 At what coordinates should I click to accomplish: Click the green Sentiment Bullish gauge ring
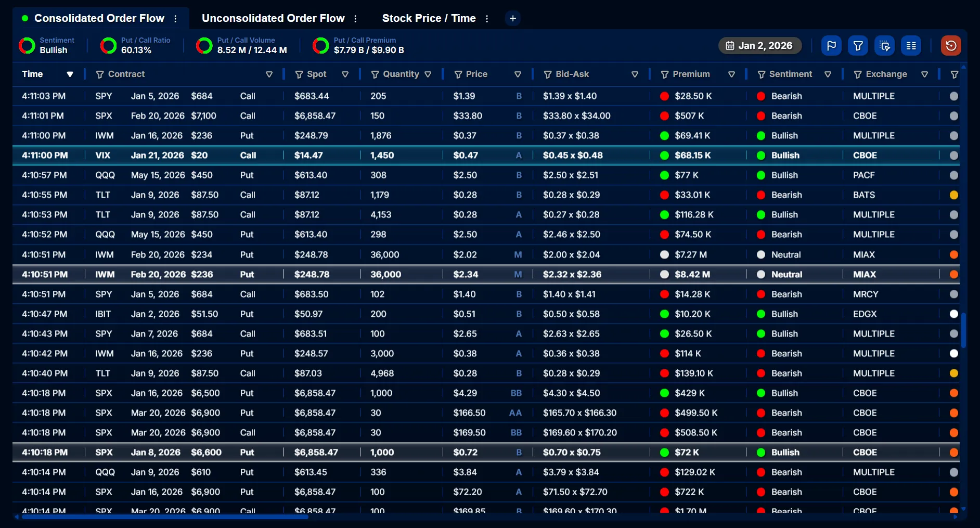[27, 46]
